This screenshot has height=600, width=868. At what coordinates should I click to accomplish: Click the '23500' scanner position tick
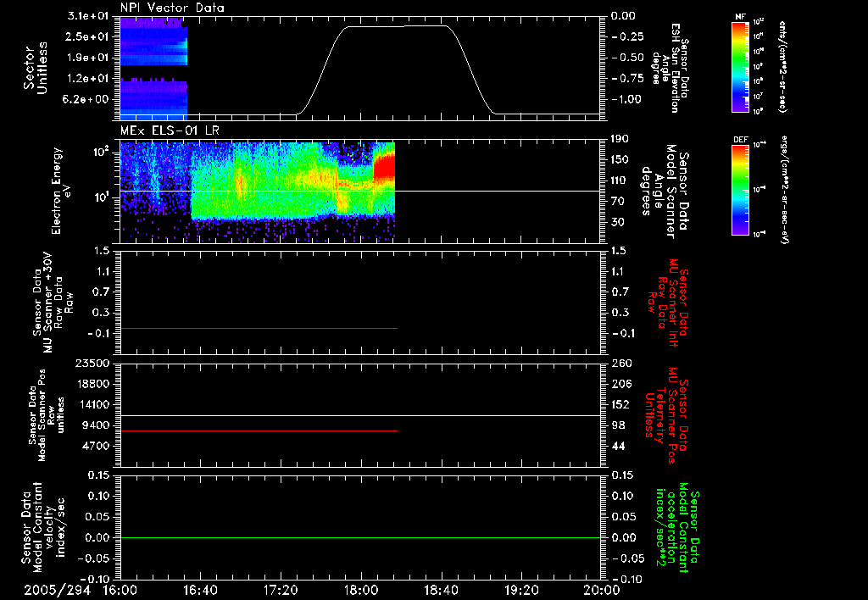(x=93, y=364)
